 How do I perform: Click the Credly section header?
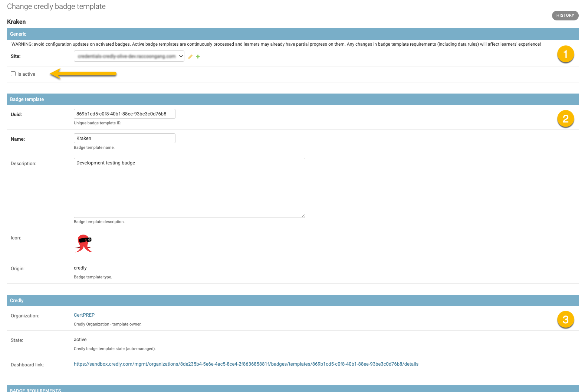pos(17,301)
